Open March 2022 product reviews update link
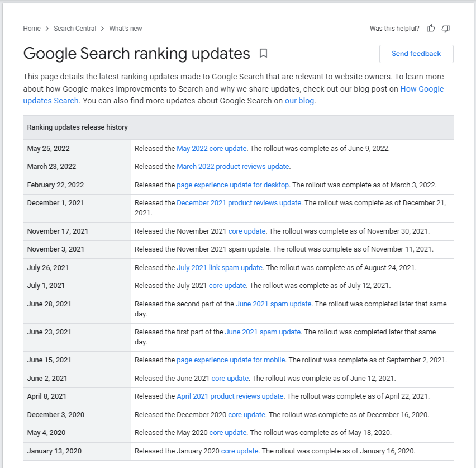This screenshot has height=468, width=476. click(x=233, y=167)
